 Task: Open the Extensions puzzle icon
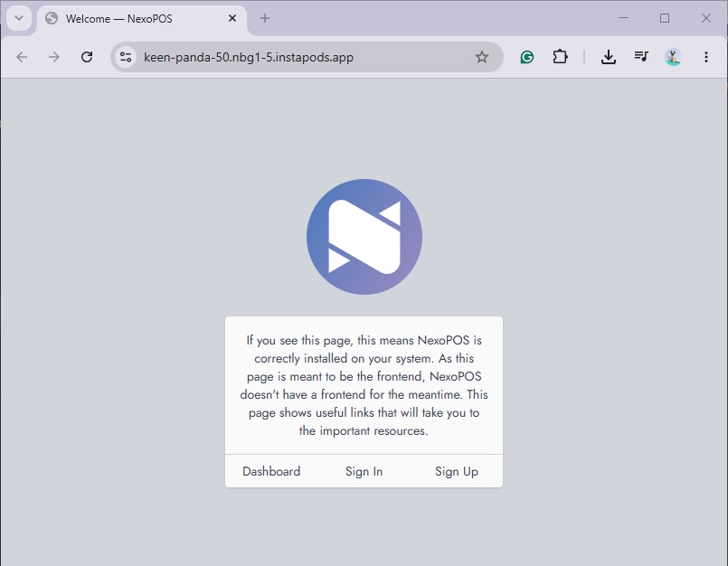(x=560, y=57)
